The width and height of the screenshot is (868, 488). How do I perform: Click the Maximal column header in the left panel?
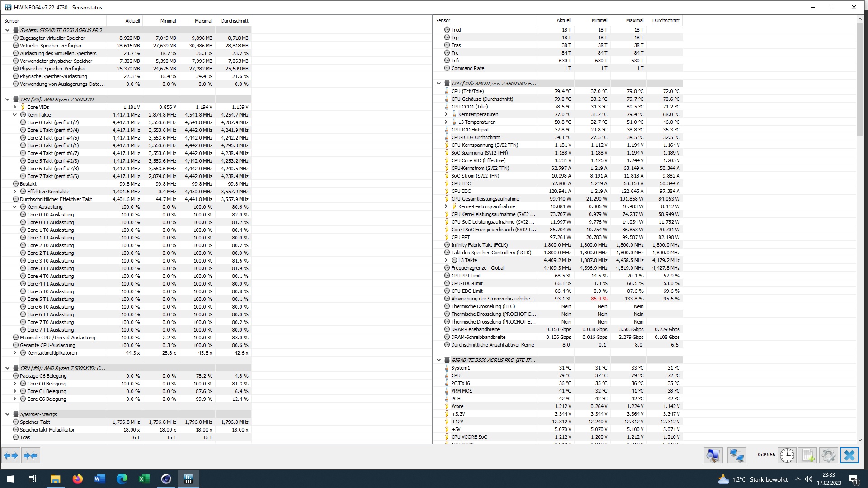tap(203, 21)
